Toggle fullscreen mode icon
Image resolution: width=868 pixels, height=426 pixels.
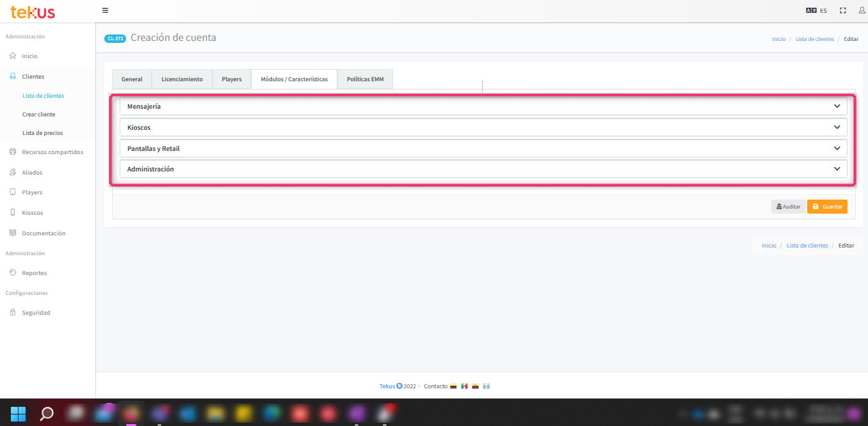pos(843,10)
